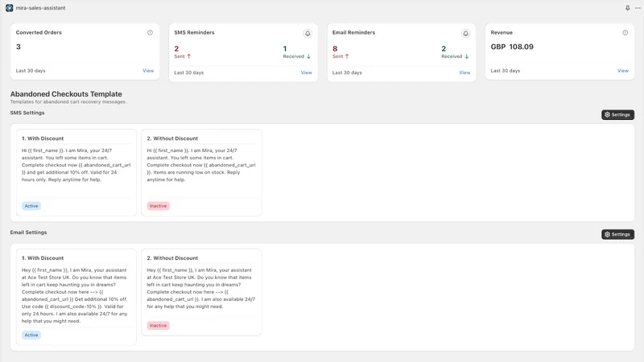Click Email Reminders received count '2'
The image size is (644, 362).
[x=444, y=48]
